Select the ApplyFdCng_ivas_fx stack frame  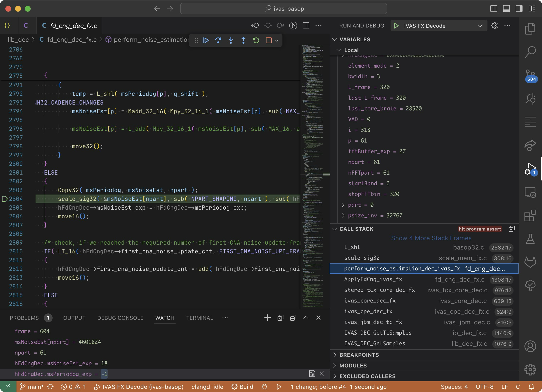(373, 279)
